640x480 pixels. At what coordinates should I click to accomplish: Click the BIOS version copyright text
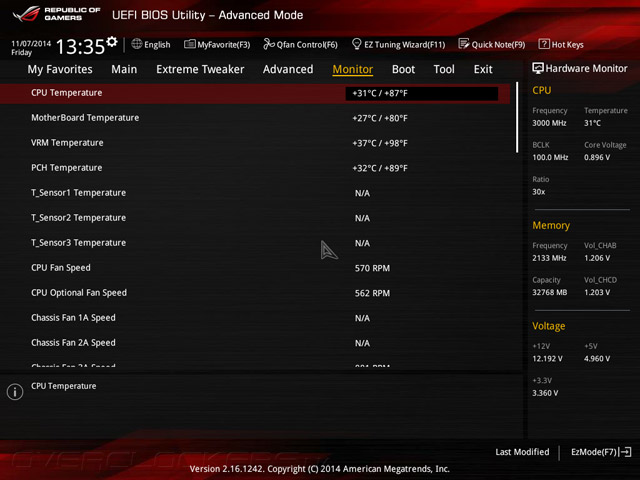(x=320, y=469)
